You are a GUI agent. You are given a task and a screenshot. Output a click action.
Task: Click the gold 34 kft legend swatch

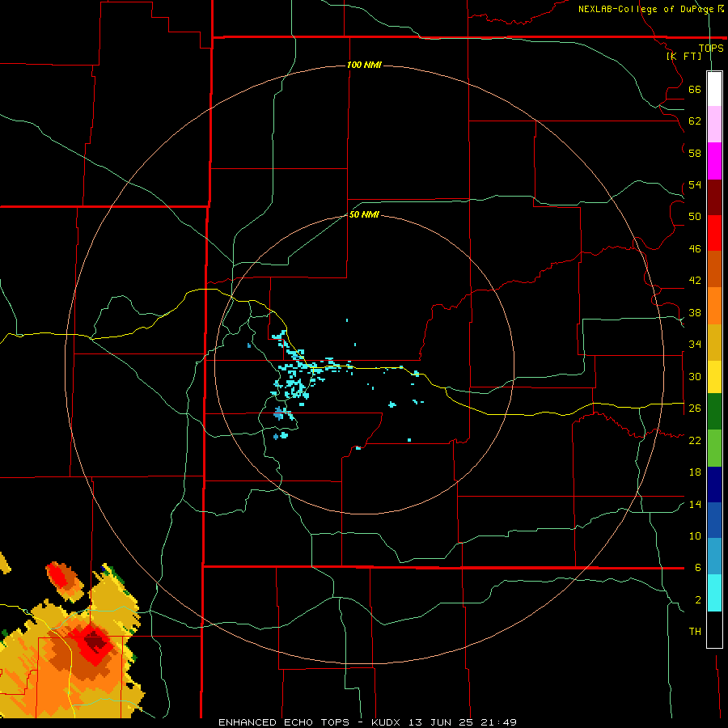[714, 342]
